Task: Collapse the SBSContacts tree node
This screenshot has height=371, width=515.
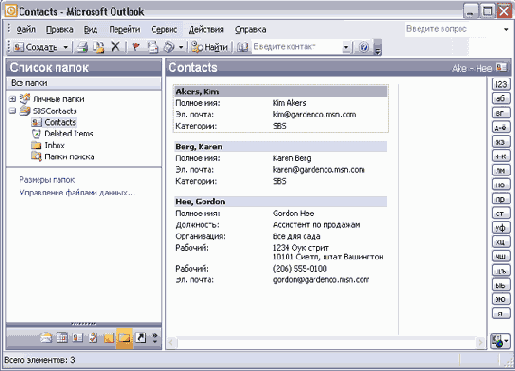Action: 12,111
